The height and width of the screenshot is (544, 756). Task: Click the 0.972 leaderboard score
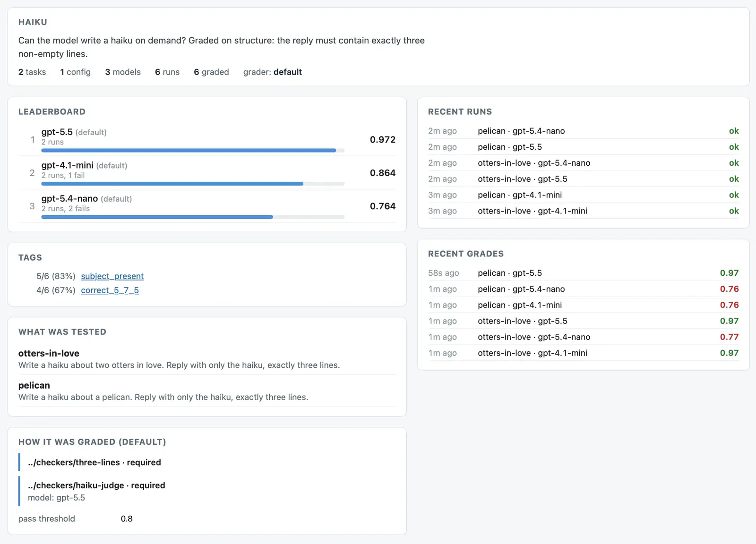[383, 140]
